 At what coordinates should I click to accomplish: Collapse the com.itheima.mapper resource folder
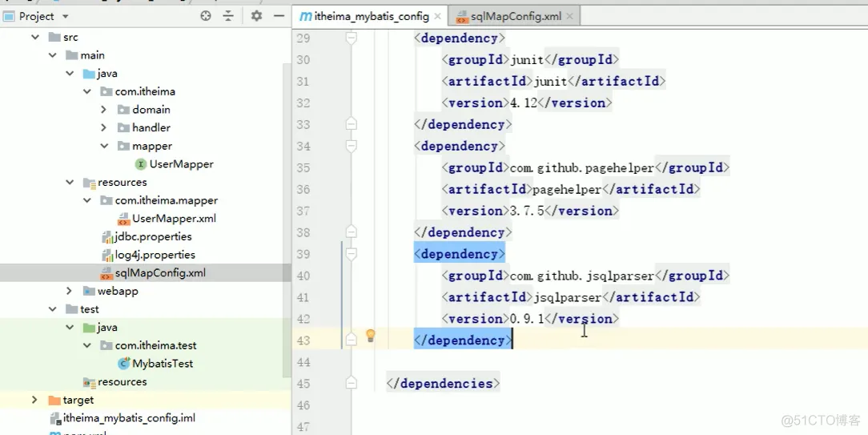click(x=87, y=200)
